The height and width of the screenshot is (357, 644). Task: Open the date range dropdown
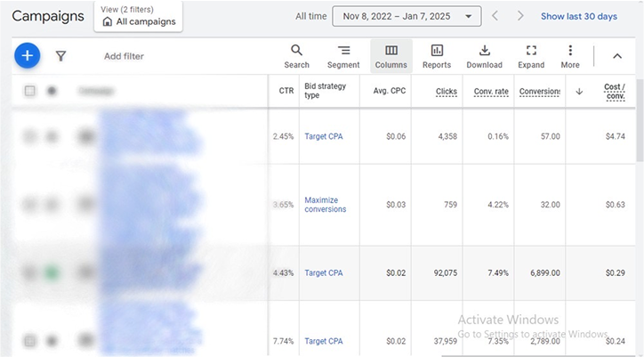[x=406, y=16]
